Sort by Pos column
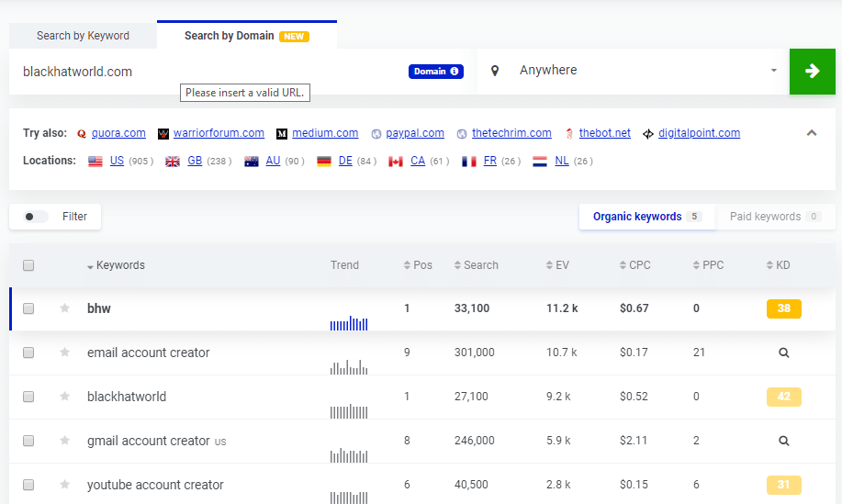Image resolution: width=842 pixels, height=504 pixels. (418, 265)
